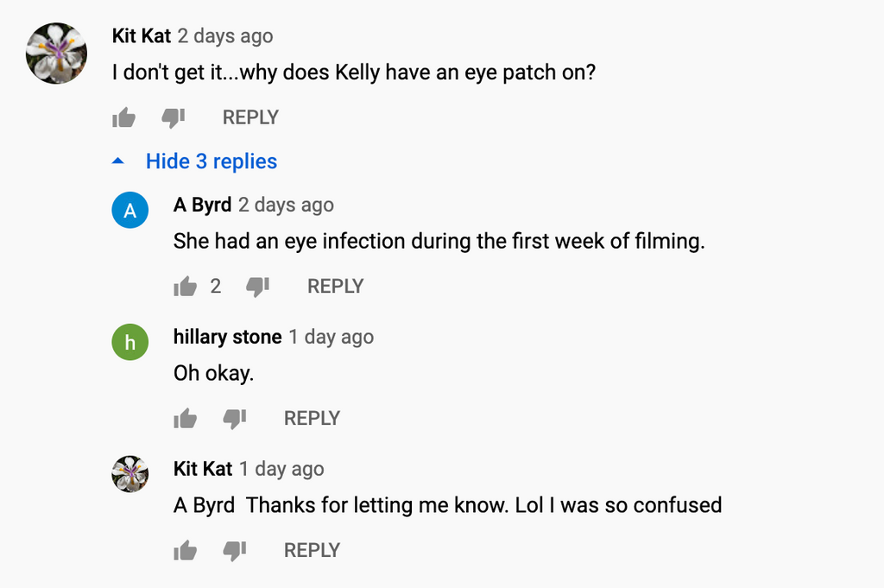Collapse the thread using Hide 3 replies

tap(211, 161)
